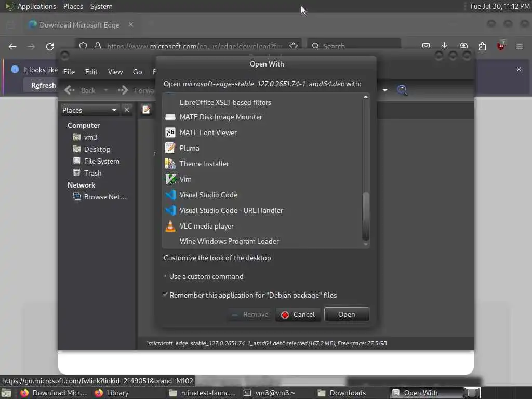Screen dimensions: 532x399
Task: Select Visual Studio Code icon
Action: tap(170, 195)
